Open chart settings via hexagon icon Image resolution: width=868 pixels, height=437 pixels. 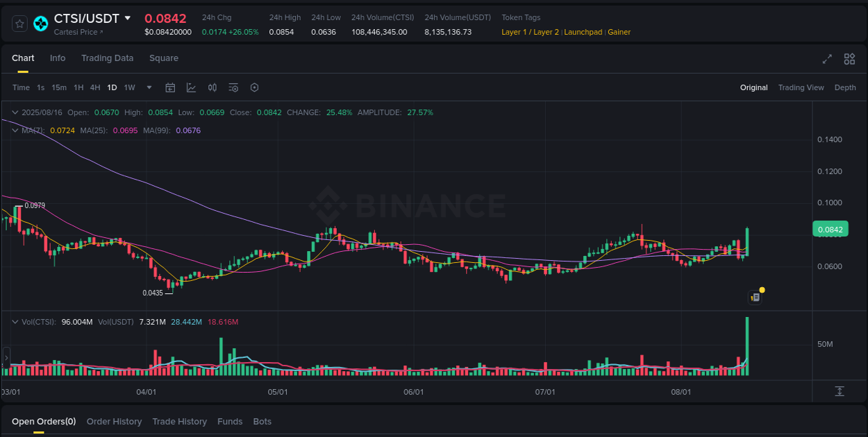click(254, 87)
